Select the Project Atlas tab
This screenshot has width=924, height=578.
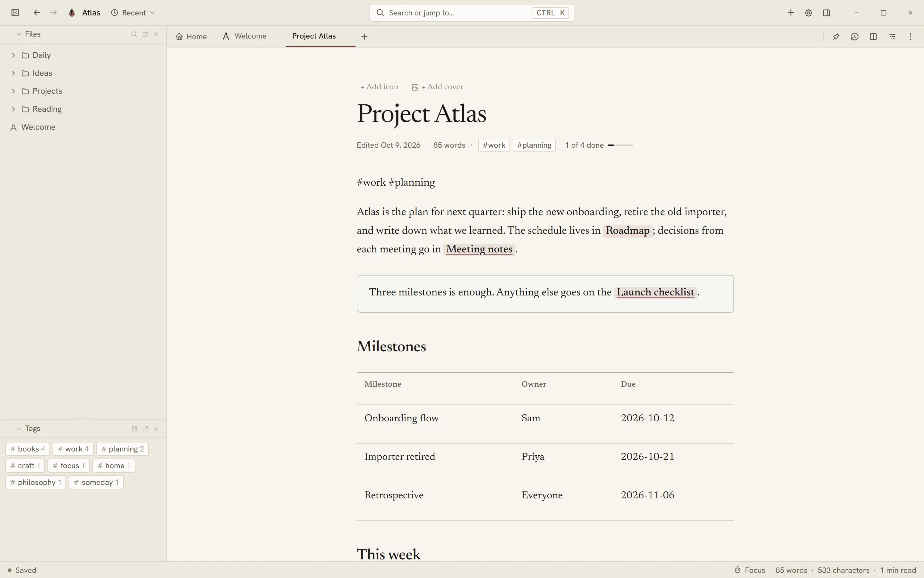point(320,36)
